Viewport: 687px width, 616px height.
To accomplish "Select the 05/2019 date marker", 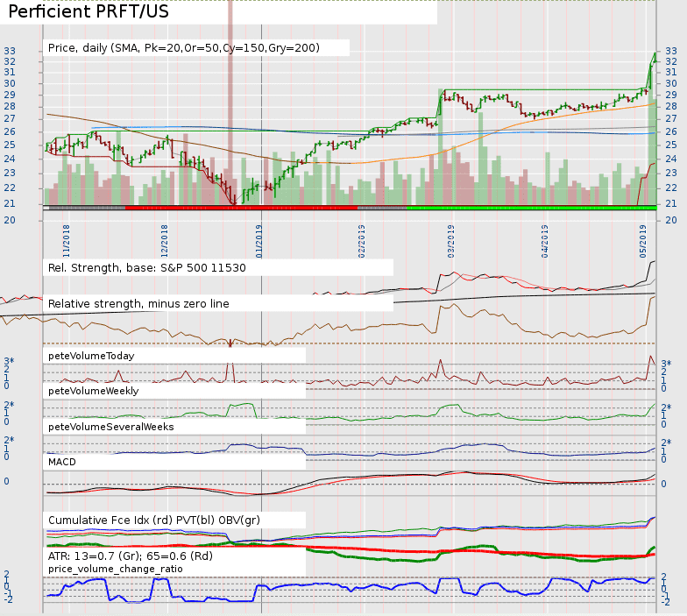I will 642,240.
